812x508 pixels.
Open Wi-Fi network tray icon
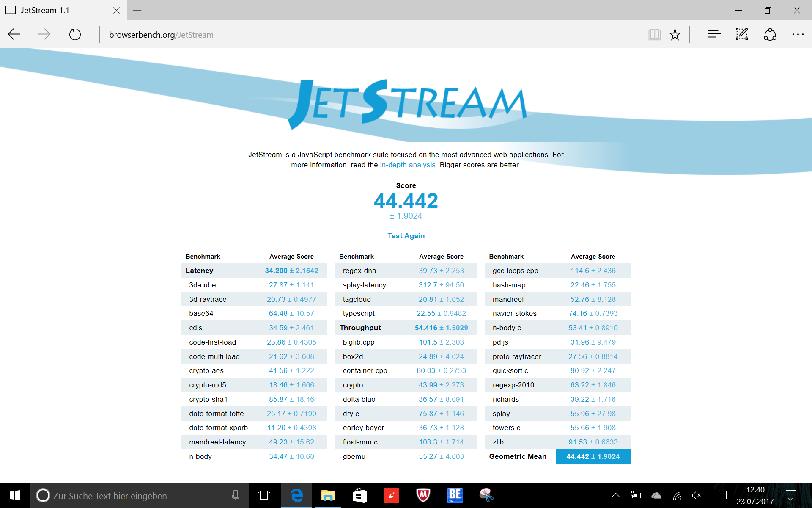pos(677,495)
